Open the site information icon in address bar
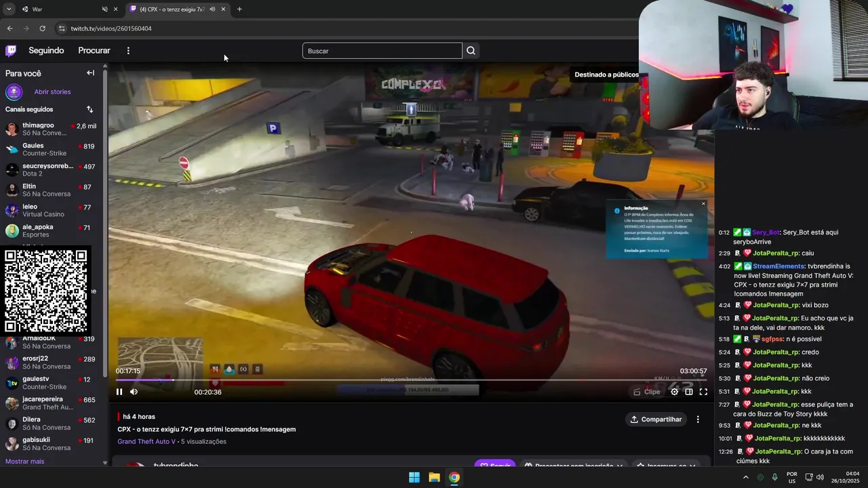 (62, 28)
